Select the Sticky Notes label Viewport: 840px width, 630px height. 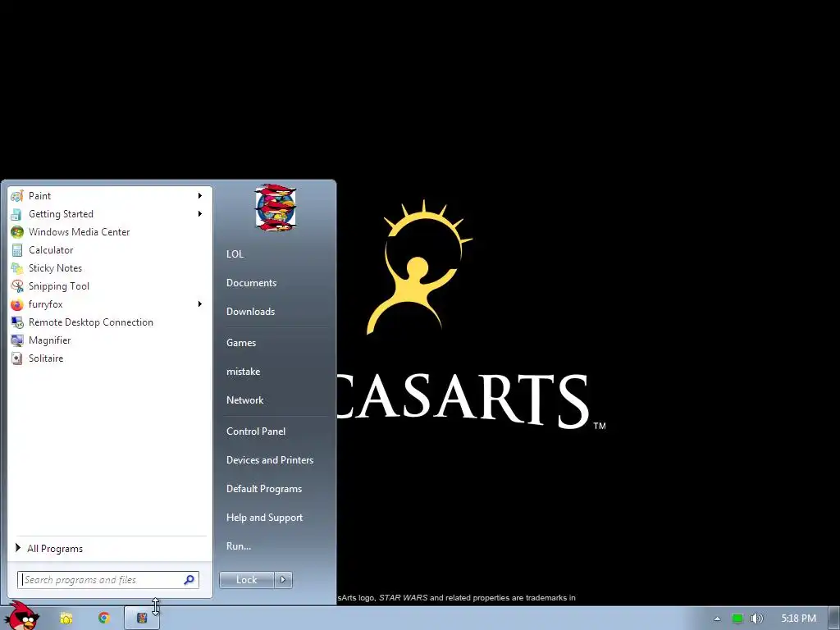(x=55, y=268)
